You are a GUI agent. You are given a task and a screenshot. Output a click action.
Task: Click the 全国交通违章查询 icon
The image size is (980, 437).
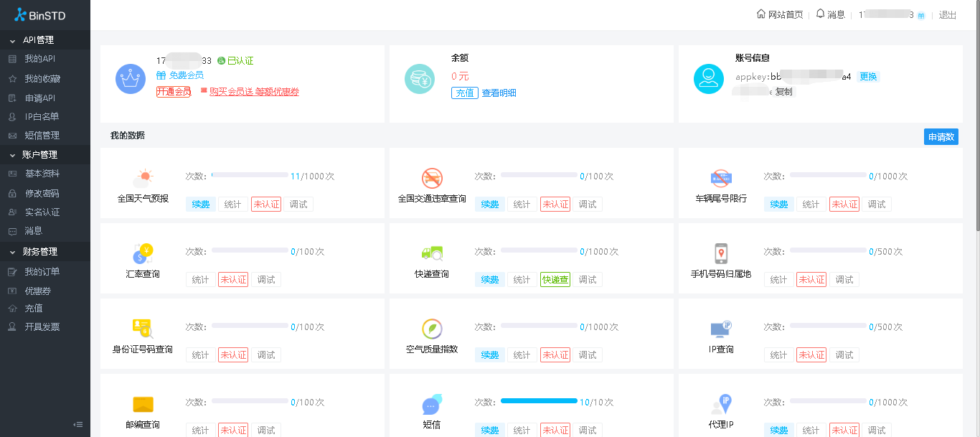432,178
